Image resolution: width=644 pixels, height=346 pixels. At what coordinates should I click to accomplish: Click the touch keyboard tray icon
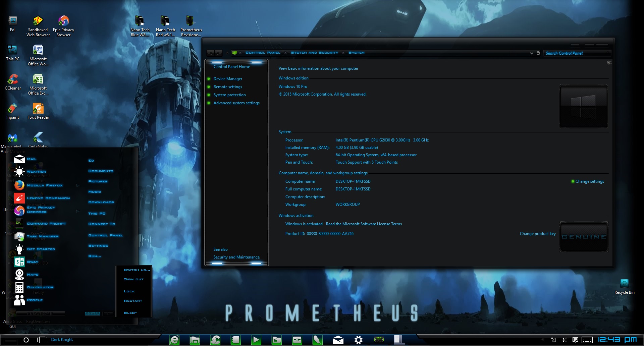coord(587,340)
